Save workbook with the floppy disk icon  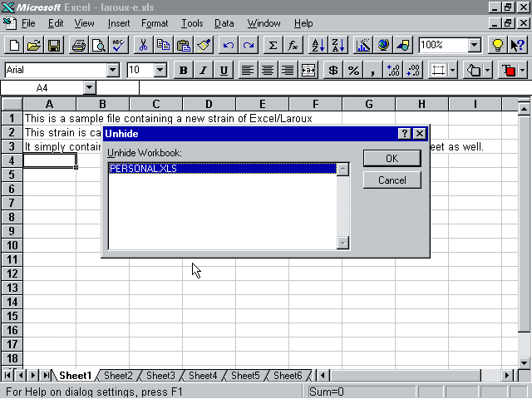54,45
